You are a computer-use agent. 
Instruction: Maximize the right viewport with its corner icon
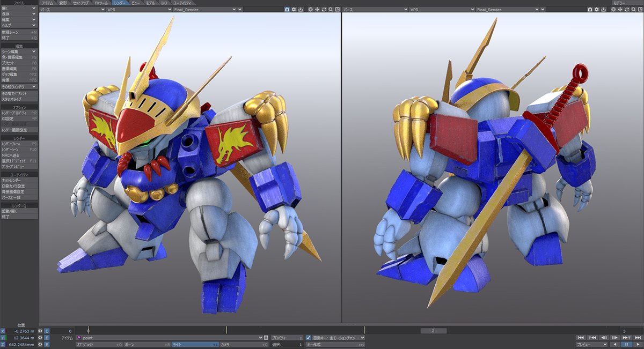(640, 10)
